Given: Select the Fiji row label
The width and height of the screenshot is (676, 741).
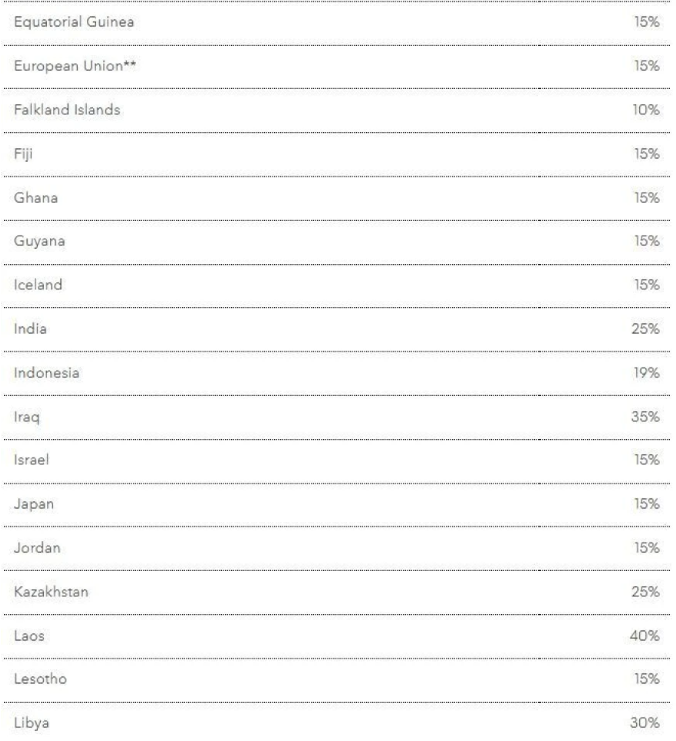Looking at the screenshot, I should [20, 154].
